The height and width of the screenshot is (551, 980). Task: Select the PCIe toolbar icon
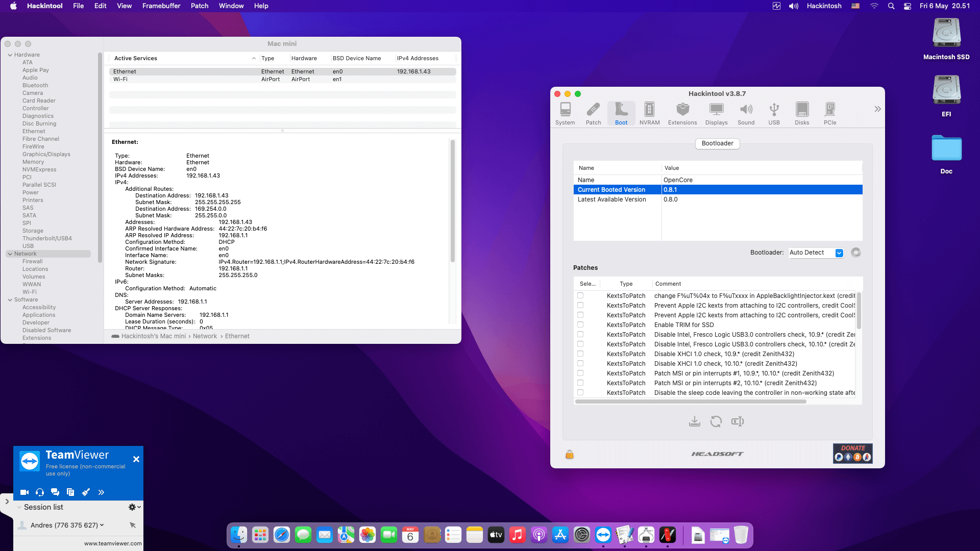(x=830, y=112)
